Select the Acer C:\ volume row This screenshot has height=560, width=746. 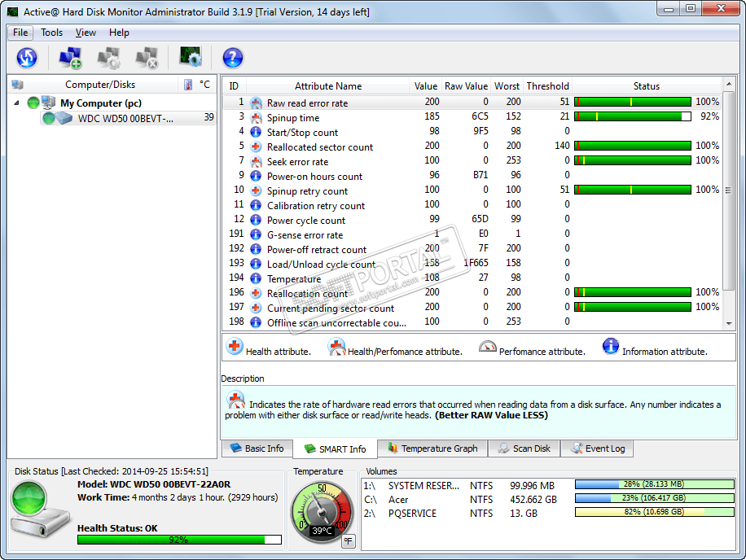click(x=549, y=500)
